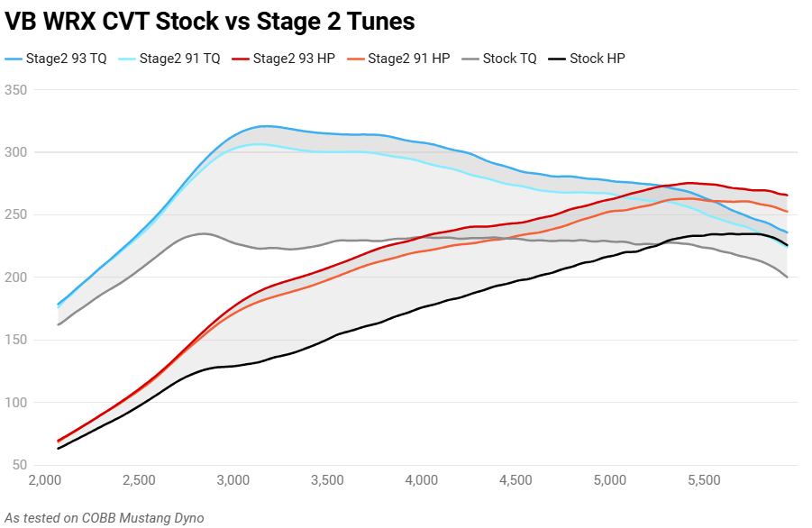Click the Stock HP black legend line
This screenshot has height=528, width=812.
point(557,59)
